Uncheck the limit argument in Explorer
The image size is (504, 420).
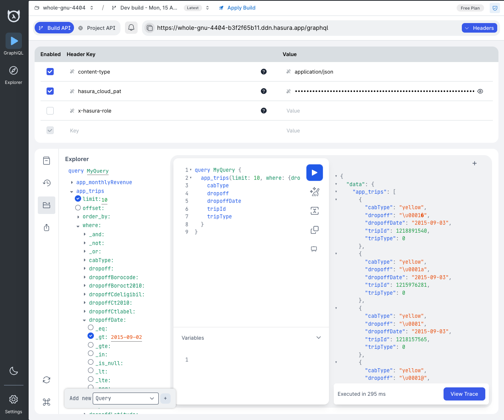tap(78, 199)
